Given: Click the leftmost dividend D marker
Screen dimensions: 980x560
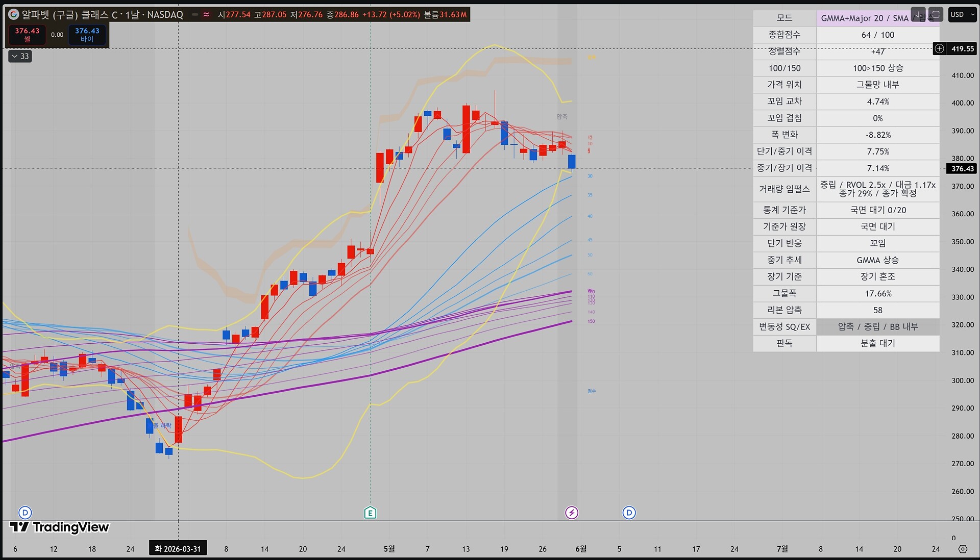Looking at the screenshot, I should (x=25, y=513).
